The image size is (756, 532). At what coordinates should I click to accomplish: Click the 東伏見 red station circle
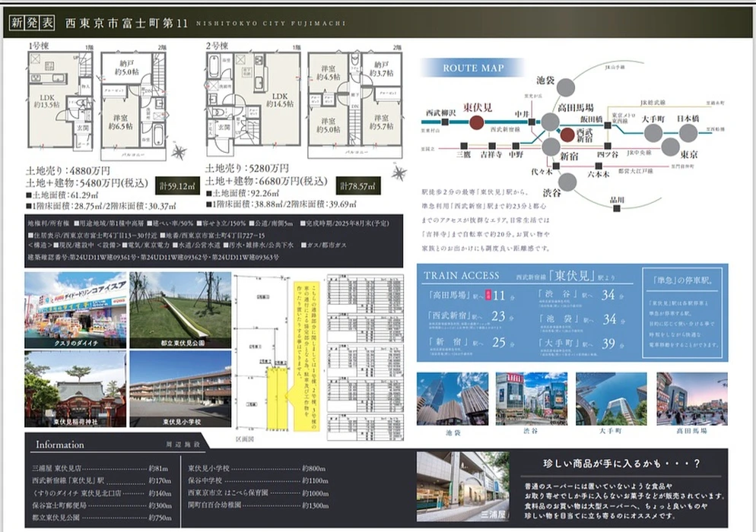(x=476, y=122)
